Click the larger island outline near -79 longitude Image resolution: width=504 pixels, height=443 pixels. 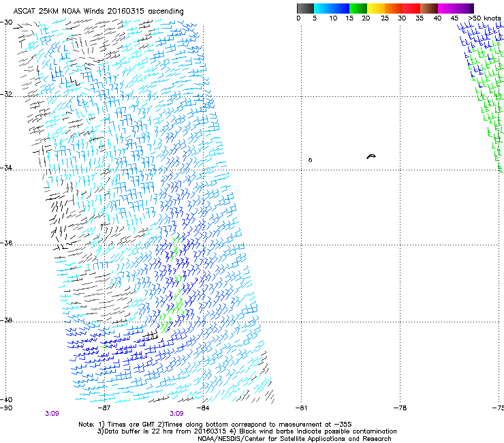click(371, 156)
